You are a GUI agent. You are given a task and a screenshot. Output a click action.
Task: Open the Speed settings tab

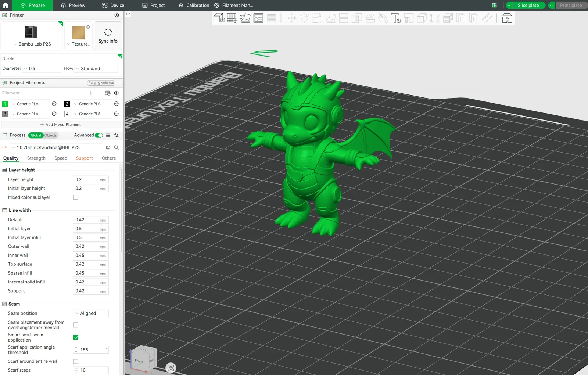coord(61,158)
